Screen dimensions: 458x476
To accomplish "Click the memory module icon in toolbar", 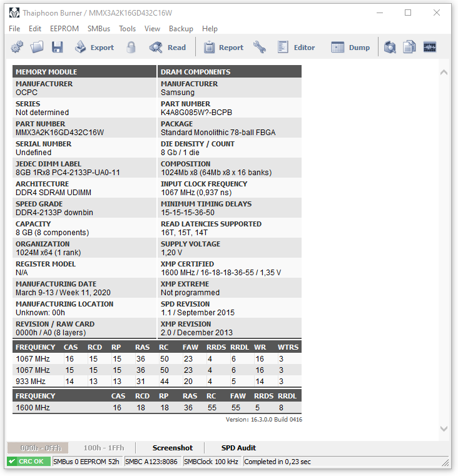I will [430, 48].
